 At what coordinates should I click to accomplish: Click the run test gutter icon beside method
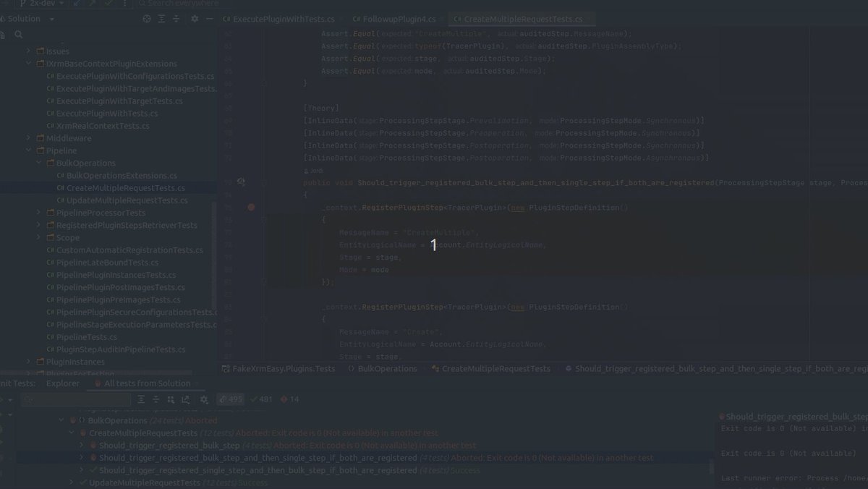pos(241,182)
